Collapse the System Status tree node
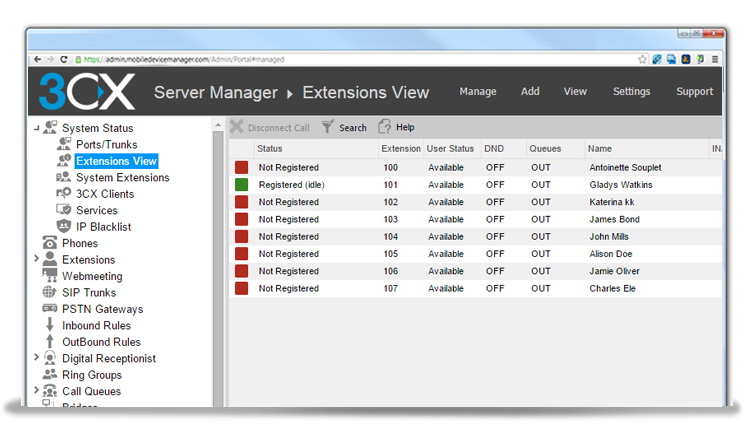Screen dimensions: 747x447 tap(37, 128)
